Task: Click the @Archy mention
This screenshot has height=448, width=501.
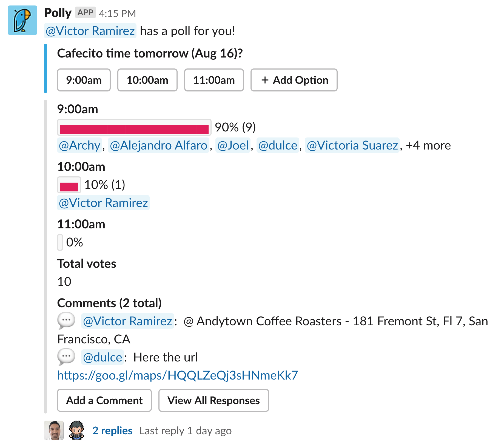Action: pos(79,145)
